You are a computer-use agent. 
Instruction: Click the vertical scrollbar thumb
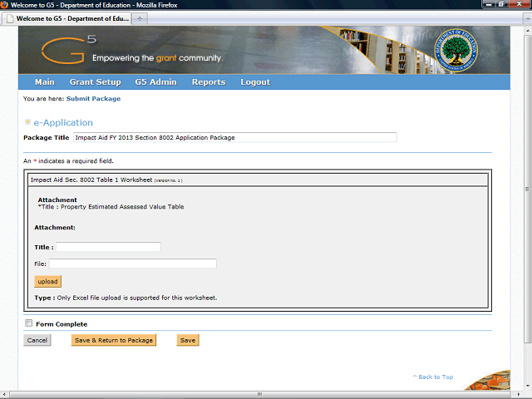[x=527, y=189]
